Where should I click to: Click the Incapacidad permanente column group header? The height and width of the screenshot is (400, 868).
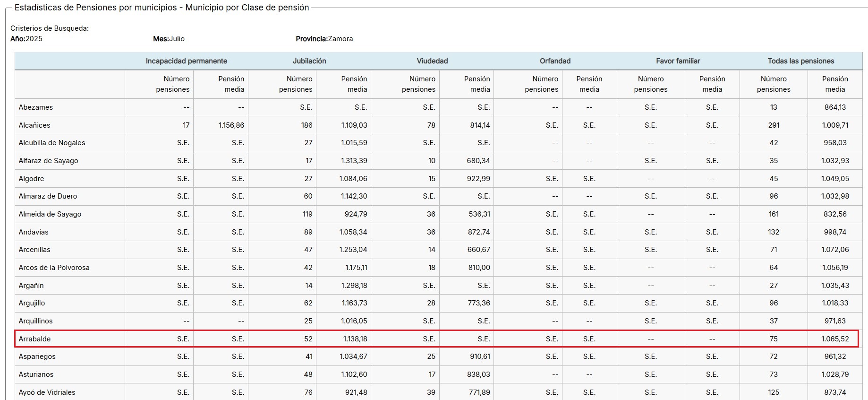(186, 61)
